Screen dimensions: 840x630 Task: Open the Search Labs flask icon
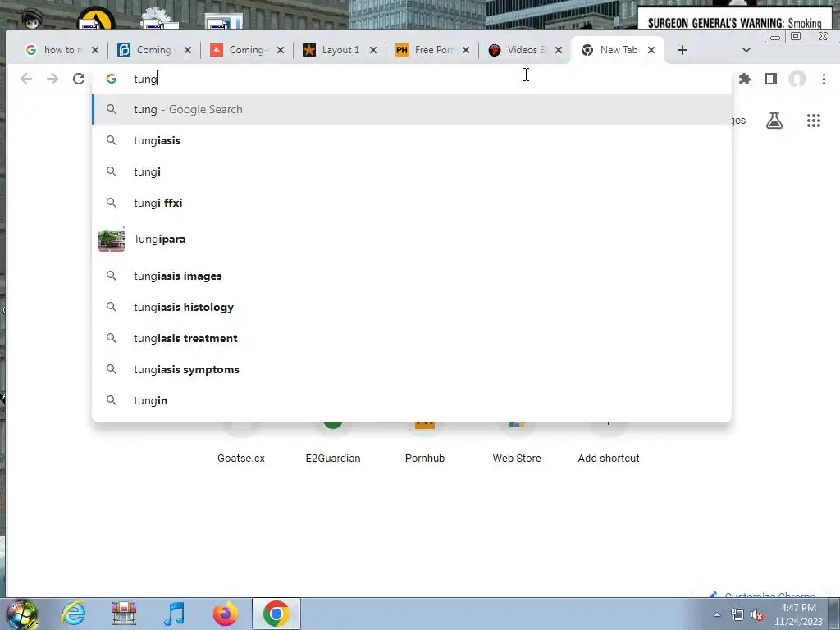coord(774,121)
